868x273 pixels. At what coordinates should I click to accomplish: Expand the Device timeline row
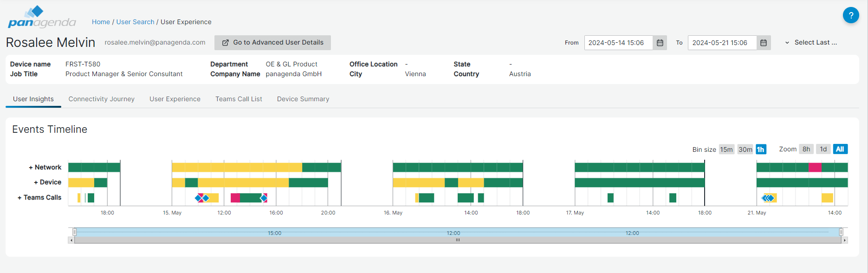(x=47, y=182)
